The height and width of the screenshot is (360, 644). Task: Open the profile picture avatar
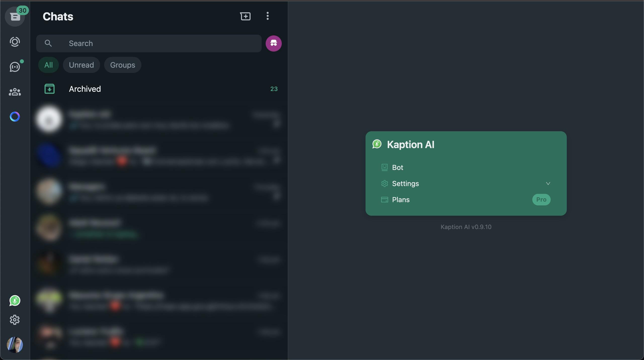coord(15,344)
